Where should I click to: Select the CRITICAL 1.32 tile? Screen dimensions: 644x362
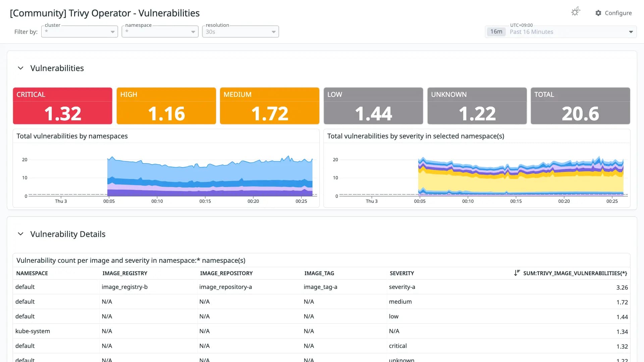pos(62,106)
